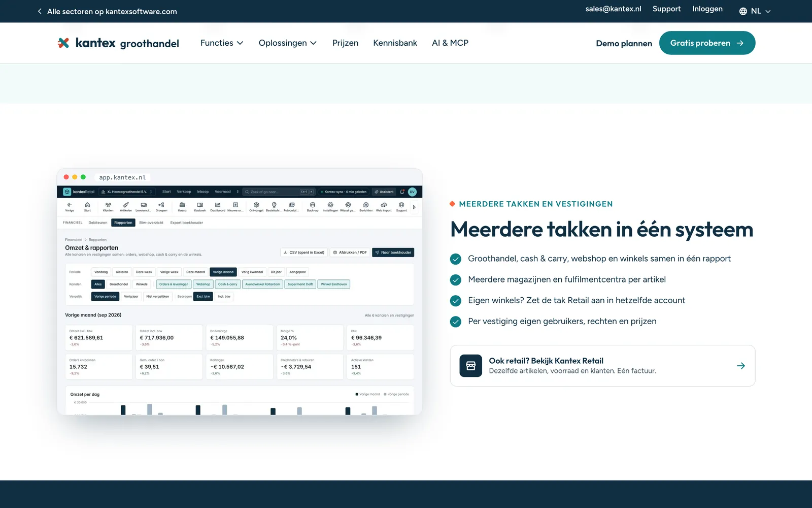This screenshot has width=812, height=508.
Task: Open the NL language selector
Action: [755, 11]
